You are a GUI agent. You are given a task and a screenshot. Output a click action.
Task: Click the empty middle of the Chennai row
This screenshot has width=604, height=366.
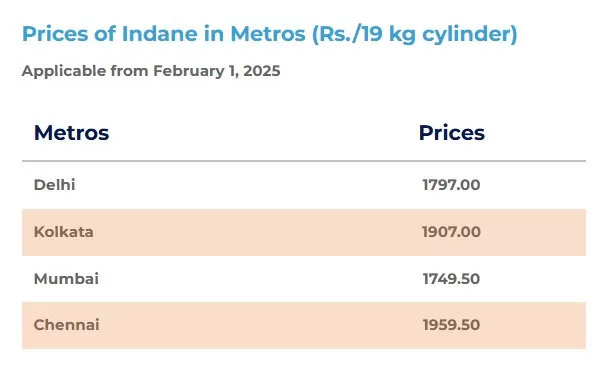click(258, 325)
